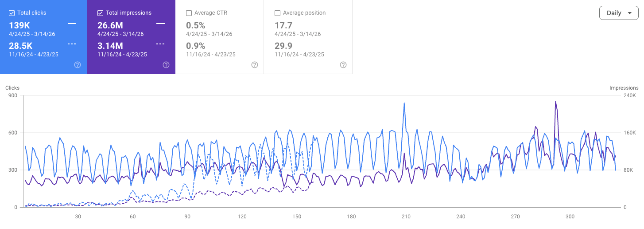Open help icon in Total impressions card
This screenshot has width=644, height=229.
[166, 65]
